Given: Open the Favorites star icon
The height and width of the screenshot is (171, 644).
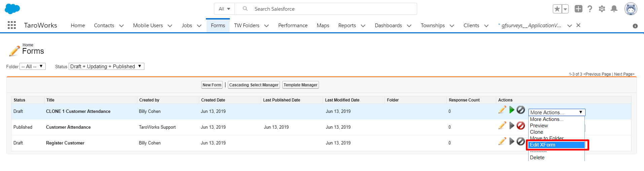Looking at the screenshot, I should 557,9.
